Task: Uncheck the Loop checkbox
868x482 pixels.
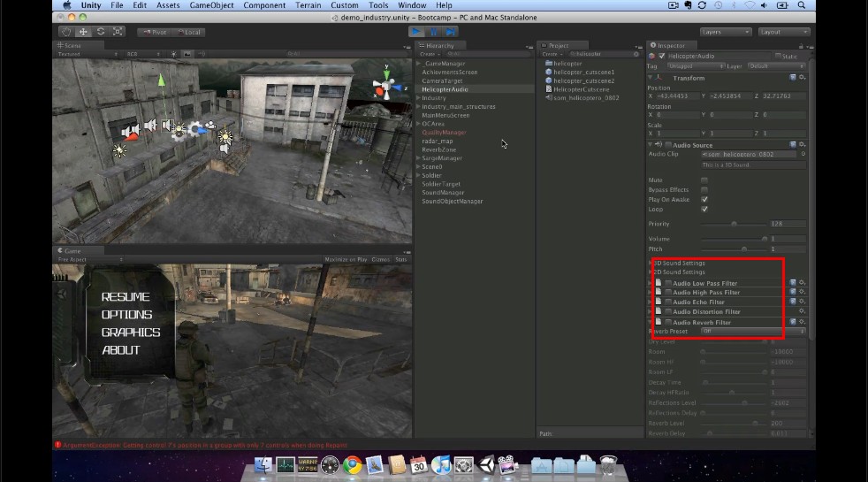Action: [704, 209]
